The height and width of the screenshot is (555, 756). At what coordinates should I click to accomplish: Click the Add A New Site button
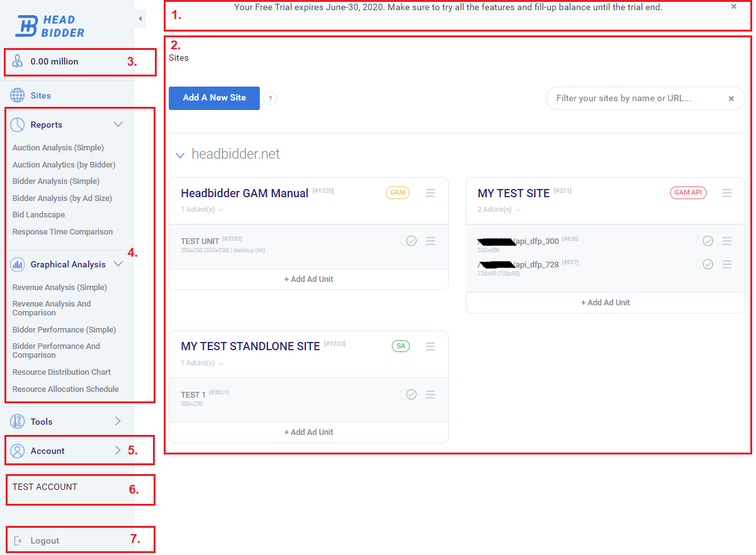click(x=214, y=98)
